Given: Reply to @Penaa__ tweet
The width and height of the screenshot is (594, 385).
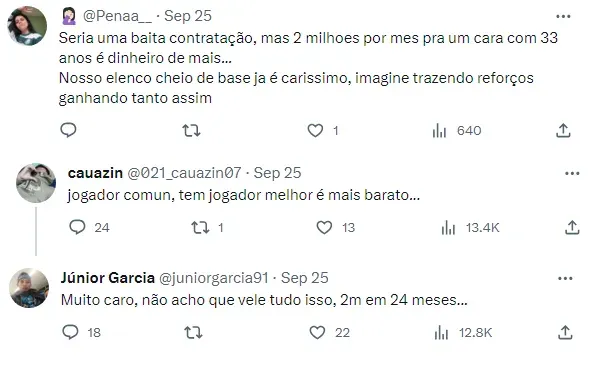Looking at the screenshot, I should pyautogui.click(x=69, y=130).
